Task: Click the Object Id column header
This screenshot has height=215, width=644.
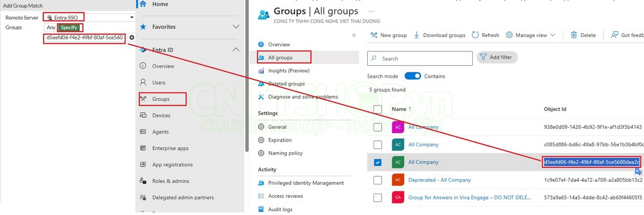Action: (x=555, y=109)
